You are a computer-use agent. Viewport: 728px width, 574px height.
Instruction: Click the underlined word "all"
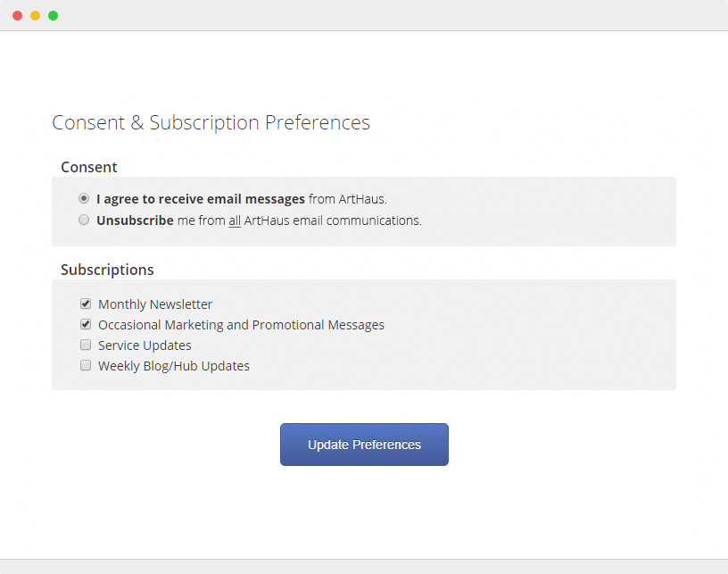[235, 220]
